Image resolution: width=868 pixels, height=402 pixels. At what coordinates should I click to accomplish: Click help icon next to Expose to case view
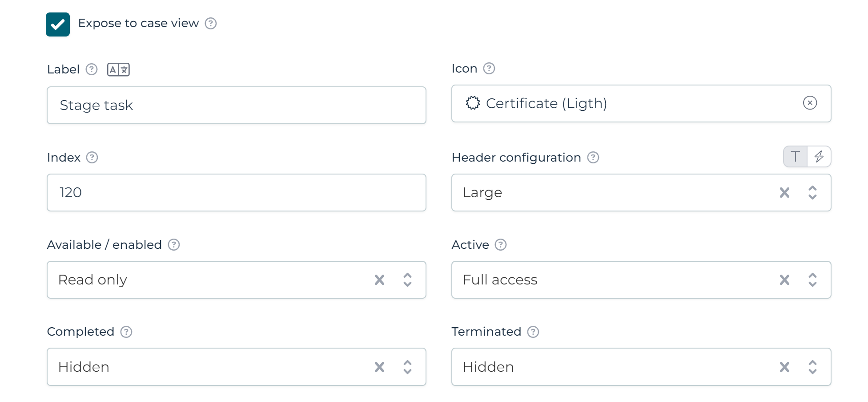(211, 24)
